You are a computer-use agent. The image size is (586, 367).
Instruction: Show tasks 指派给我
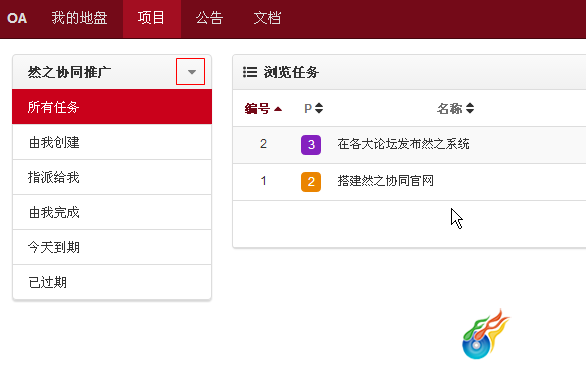click(x=112, y=177)
